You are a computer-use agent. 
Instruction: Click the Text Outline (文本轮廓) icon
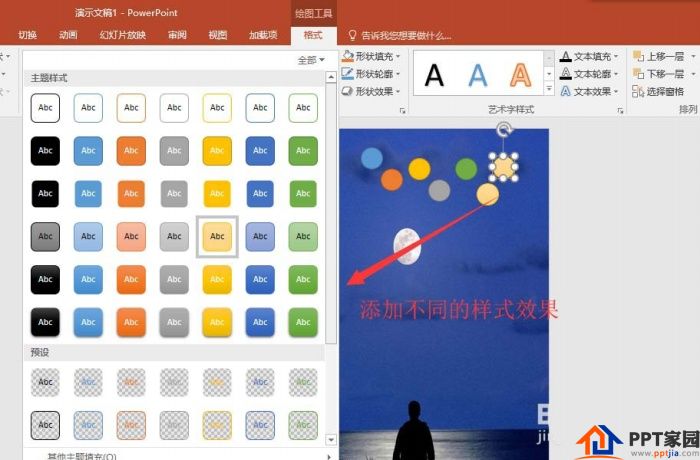(x=566, y=74)
